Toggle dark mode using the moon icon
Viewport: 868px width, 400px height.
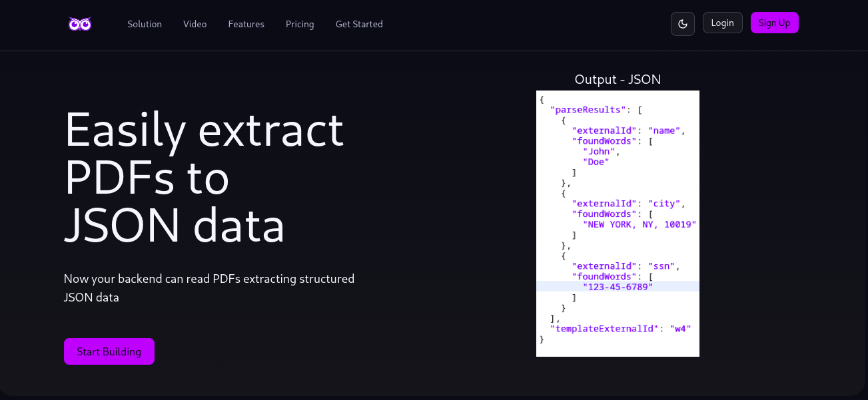[x=682, y=23]
